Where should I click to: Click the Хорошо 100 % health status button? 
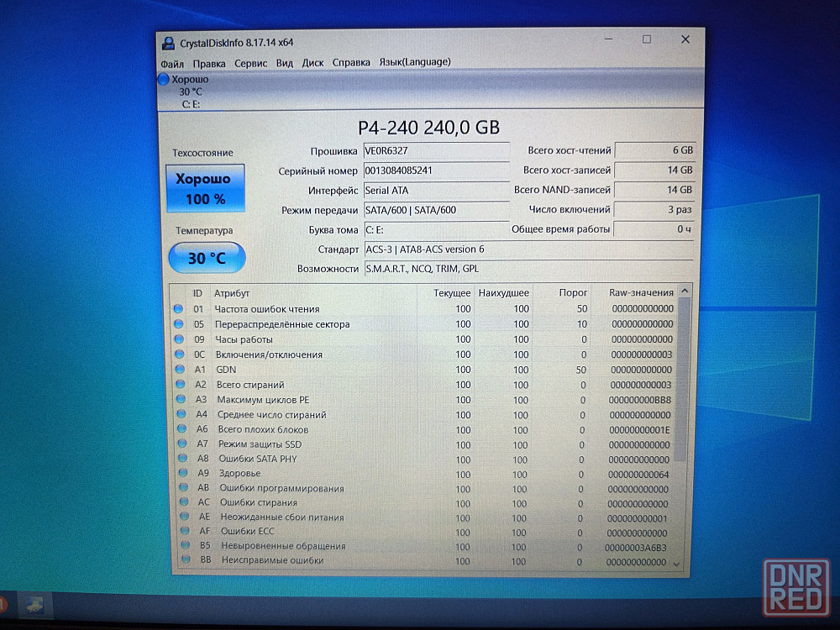pyautogui.click(x=205, y=188)
